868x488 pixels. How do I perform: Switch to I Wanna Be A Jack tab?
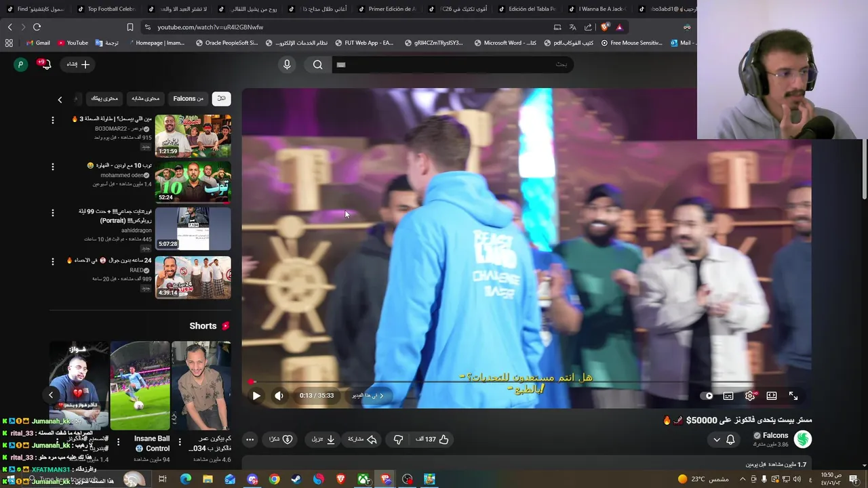[x=597, y=9]
